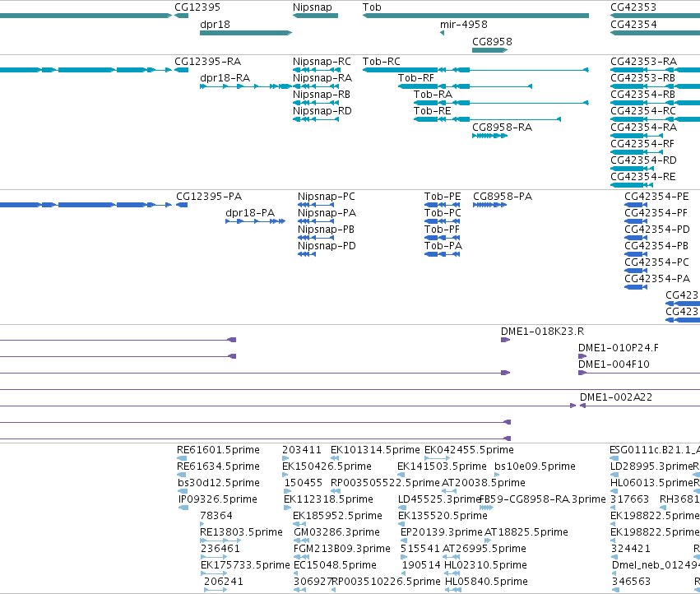Viewport: 700px width, 594px height.
Task: Click the CG8958 gene label
Action: pos(492,41)
